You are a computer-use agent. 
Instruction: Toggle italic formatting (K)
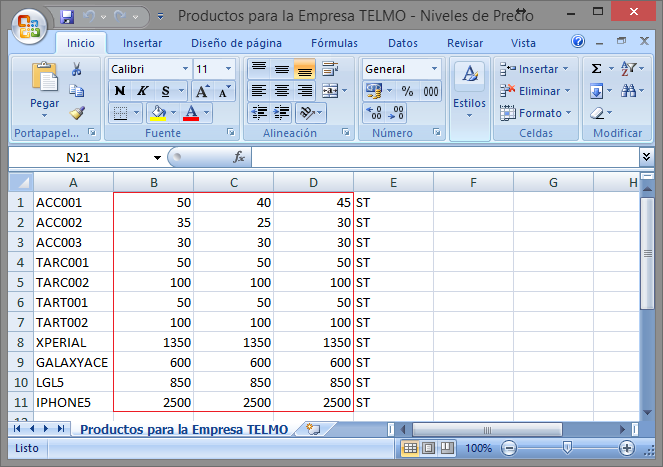[143, 91]
